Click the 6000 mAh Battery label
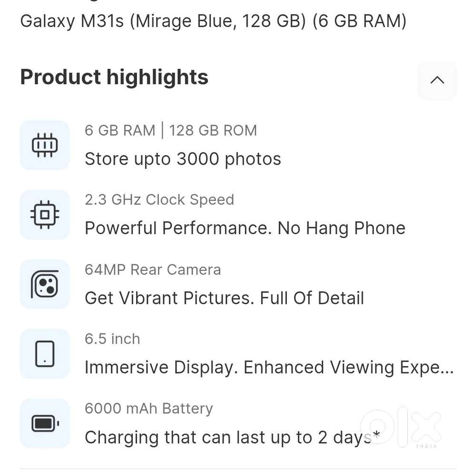The width and height of the screenshot is (461, 476). point(148,408)
